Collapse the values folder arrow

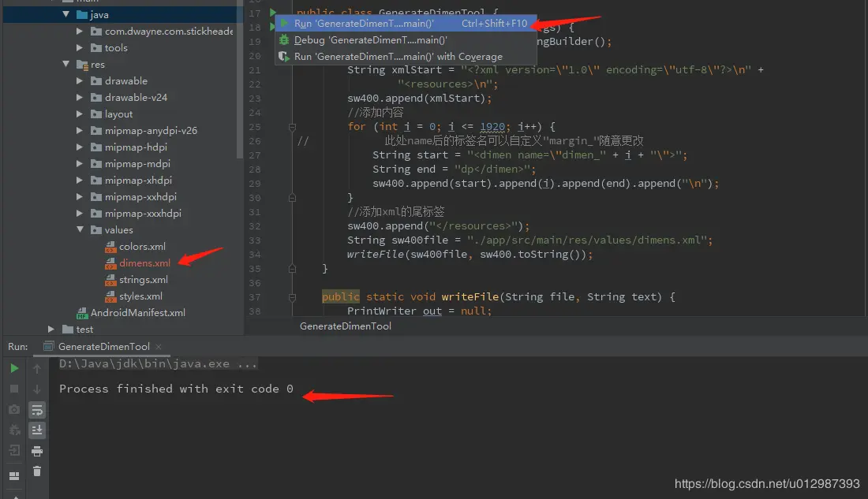80,229
